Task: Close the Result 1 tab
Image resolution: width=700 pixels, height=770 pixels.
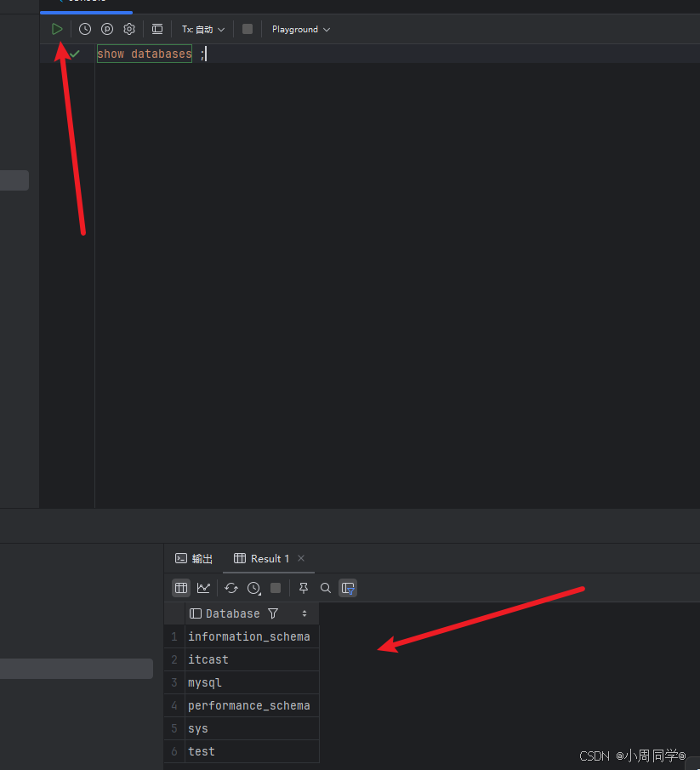Action: [x=301, y=558]
